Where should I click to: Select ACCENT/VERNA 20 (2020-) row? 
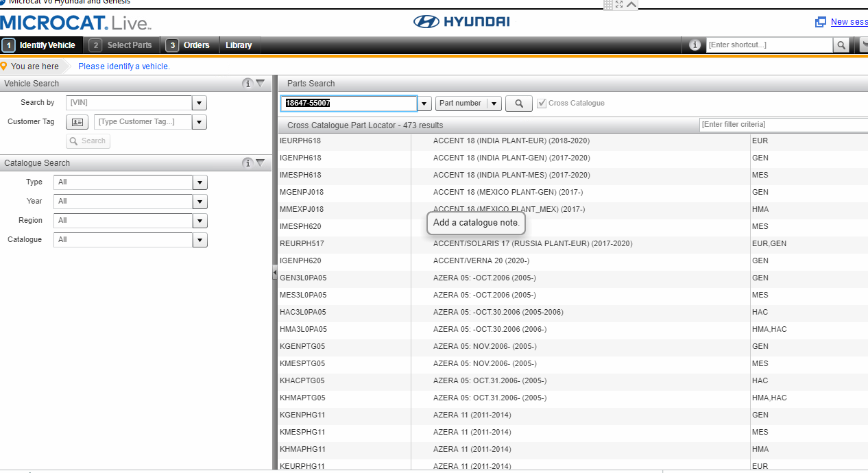pos(572,261)
